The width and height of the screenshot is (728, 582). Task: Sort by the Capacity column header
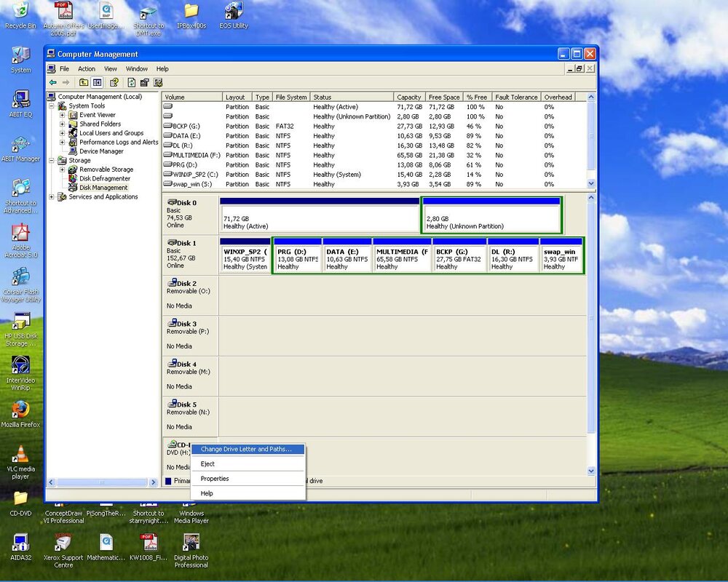point(408,97)
